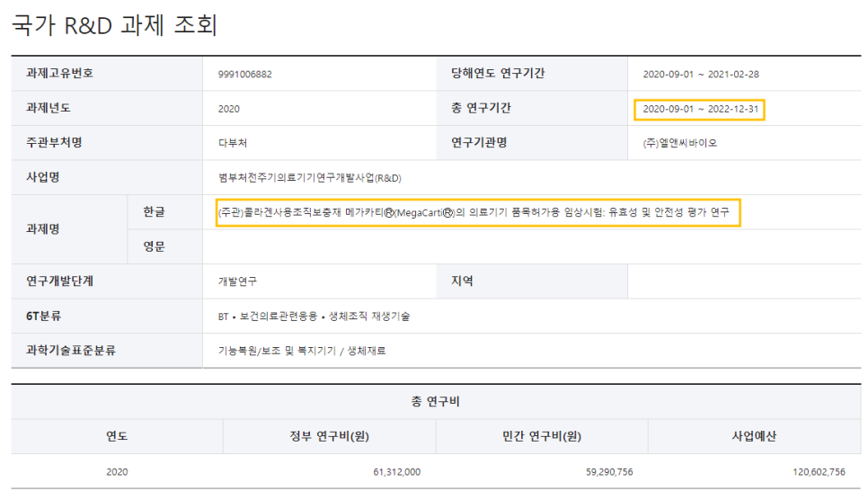
Task: Click the '연구기관명' label
Action: coord(479,142)
